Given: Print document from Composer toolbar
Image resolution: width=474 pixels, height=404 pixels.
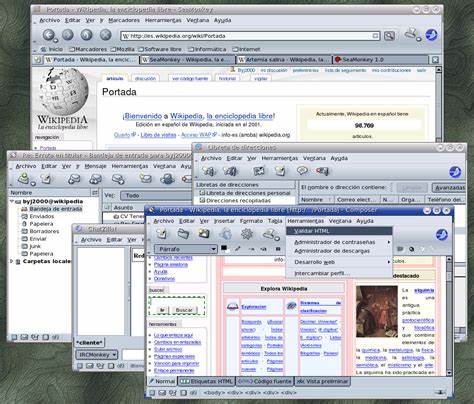Looking at the screenshot, I should 271,234.
